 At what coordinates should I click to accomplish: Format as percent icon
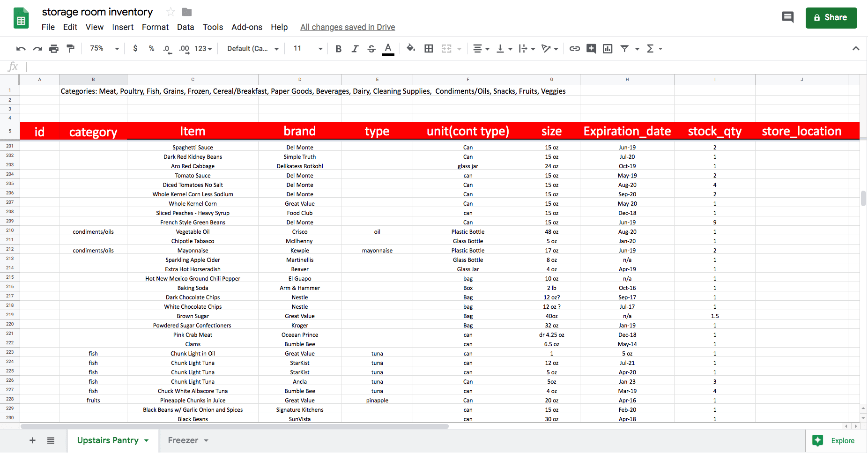(151, 48)
